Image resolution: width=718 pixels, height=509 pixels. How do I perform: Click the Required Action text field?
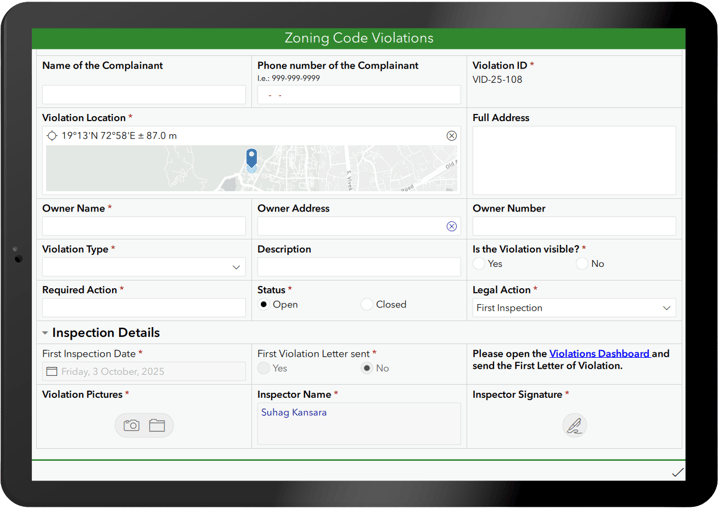point(143,308)
